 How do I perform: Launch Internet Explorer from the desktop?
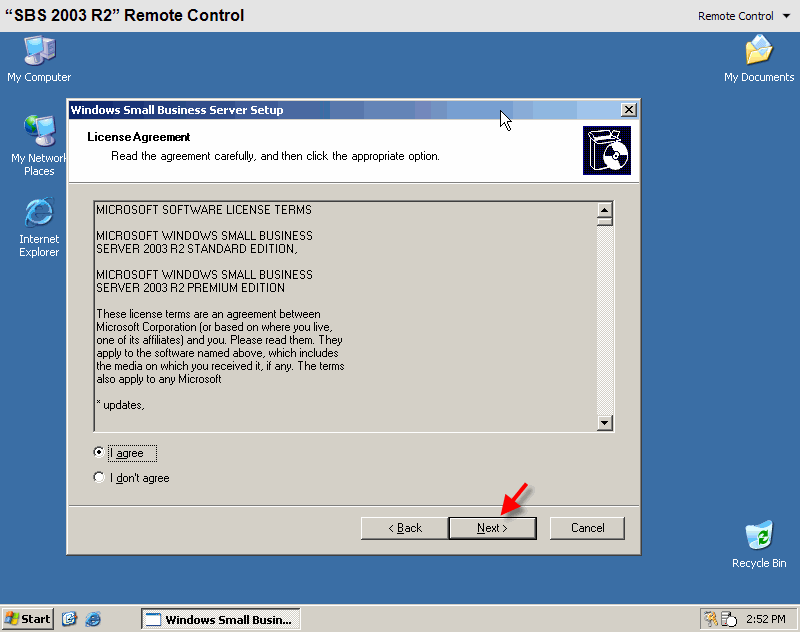point(39,227)
